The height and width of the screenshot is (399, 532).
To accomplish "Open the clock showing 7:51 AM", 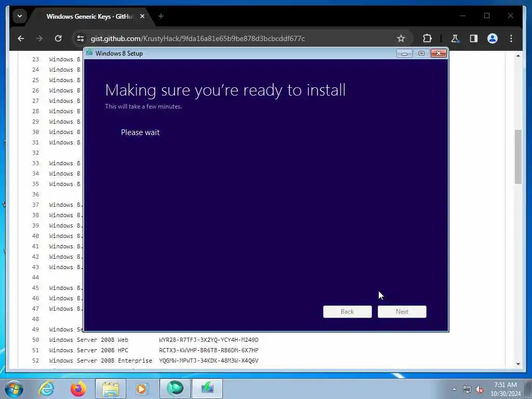I will pyautogui.click(x=506, y=389).
